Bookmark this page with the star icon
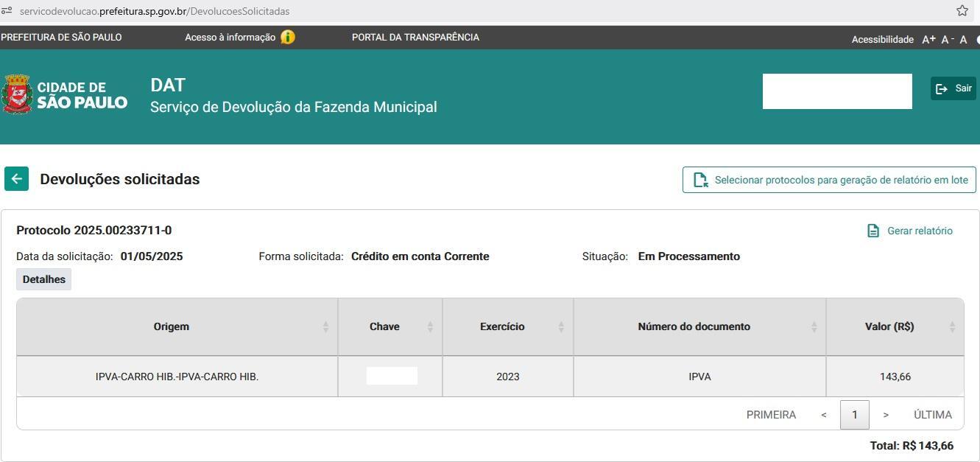This screenshot has width=980, height=462. 962,11
